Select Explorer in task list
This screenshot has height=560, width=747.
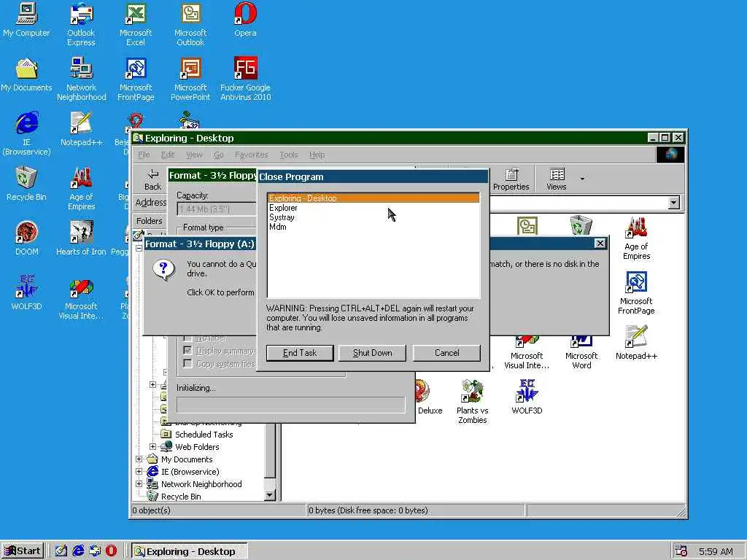pyautogui.click(x=373, y=208)
